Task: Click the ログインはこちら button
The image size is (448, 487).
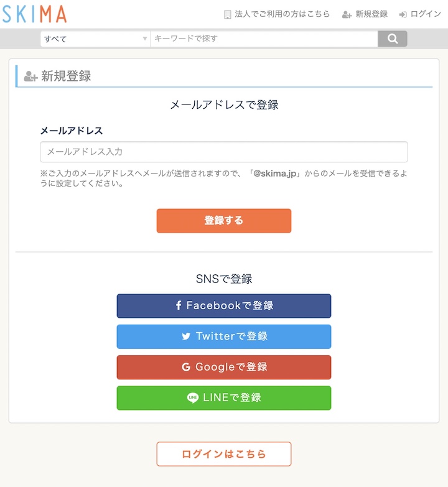Action: tap(224, 454)
